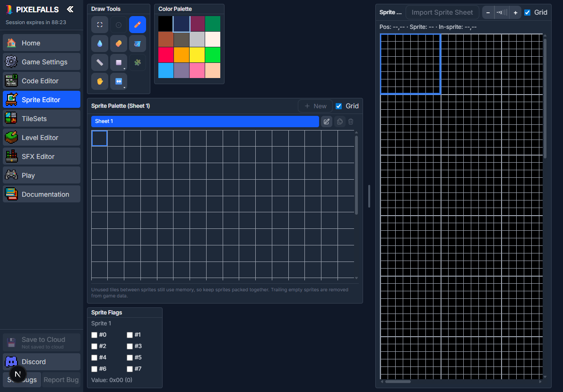This screenshot has width=563, height=392.
Task: Click the rename pencil icon for Sheet 1
Action: (x=326, y=122)
